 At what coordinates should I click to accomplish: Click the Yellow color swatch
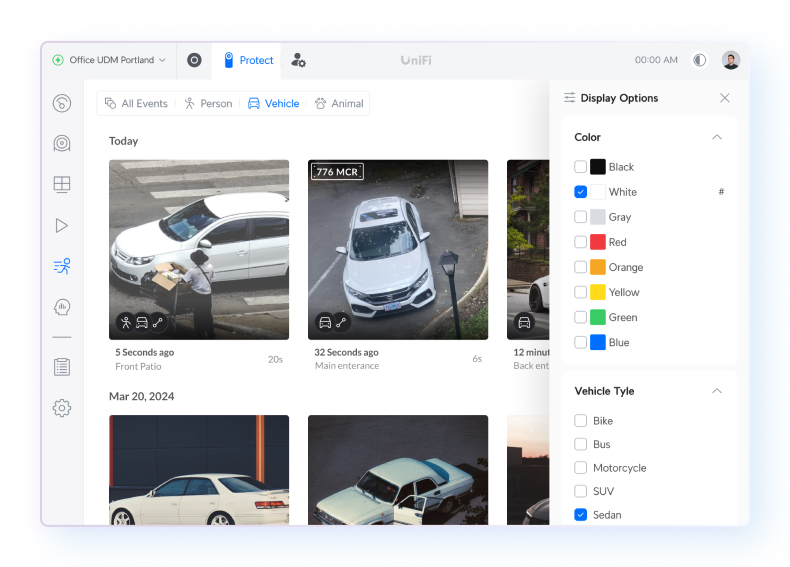(x=598, y=292)
